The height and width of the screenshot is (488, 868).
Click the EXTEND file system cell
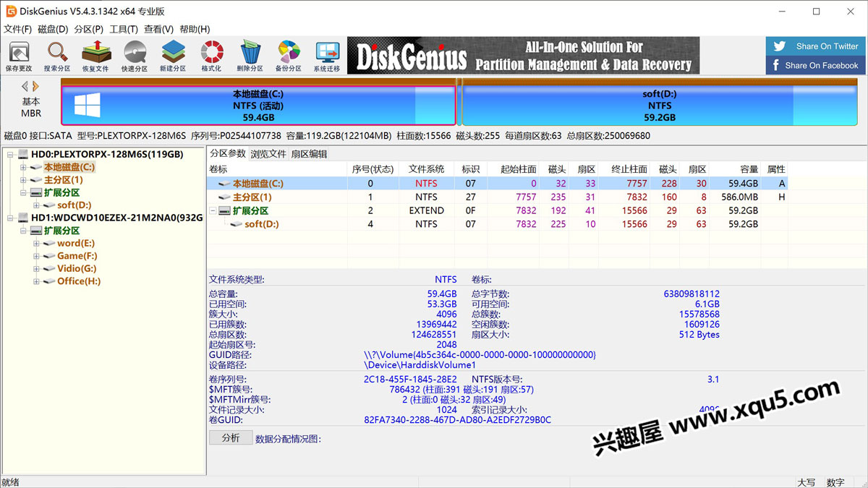(426, 210)
